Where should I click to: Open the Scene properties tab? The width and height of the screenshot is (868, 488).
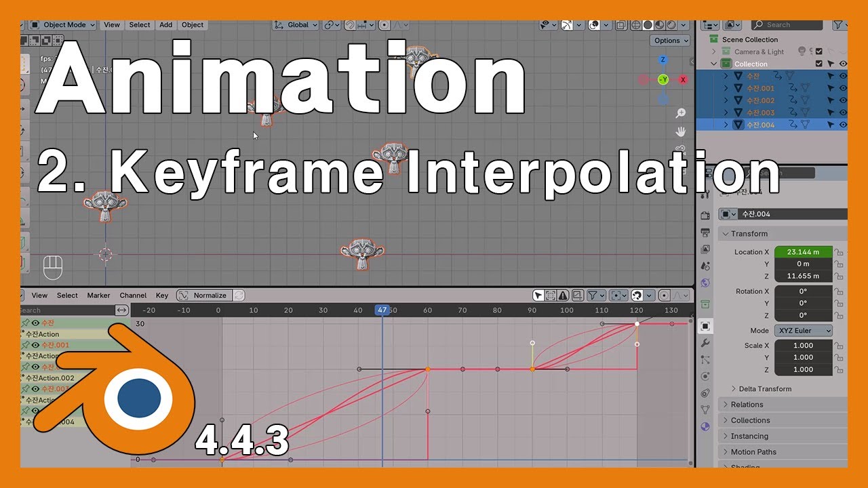coord(705,266)
